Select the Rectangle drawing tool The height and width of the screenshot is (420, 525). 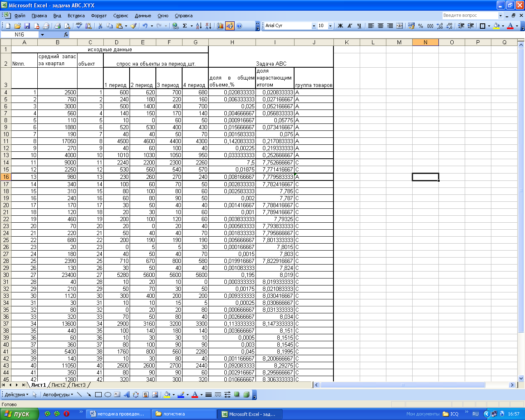[98, 395]
